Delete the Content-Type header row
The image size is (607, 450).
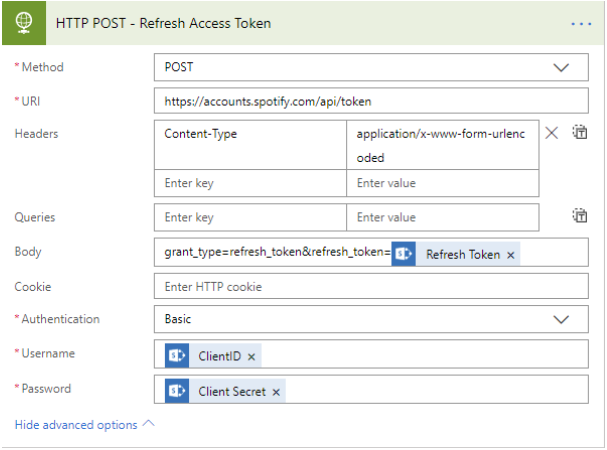click(x=551, y=133)
